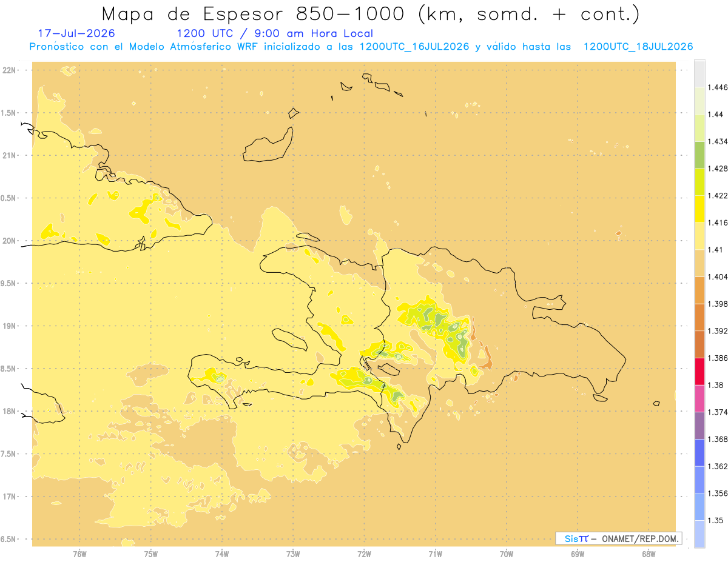Screen dimensions: 728x562
Task: Select the date text '17-Jul-2026'
Action: coord(76,33)
